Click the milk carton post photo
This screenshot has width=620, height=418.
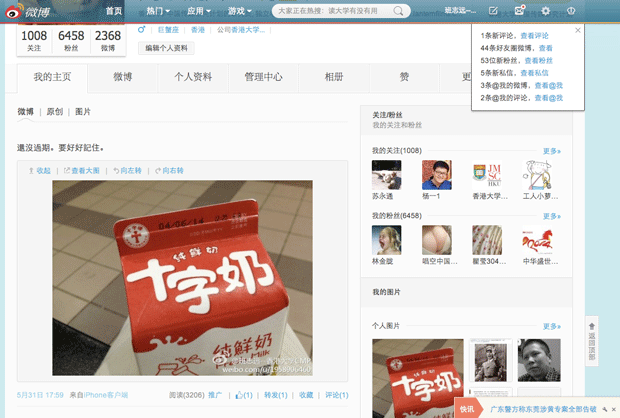pyautogui.click(x=182, y=278)
